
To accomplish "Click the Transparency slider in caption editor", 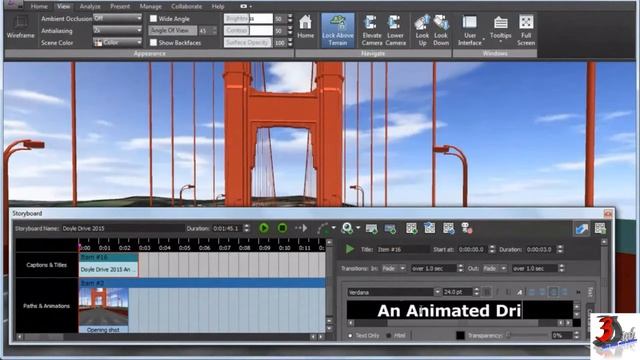I will point(527,336).
